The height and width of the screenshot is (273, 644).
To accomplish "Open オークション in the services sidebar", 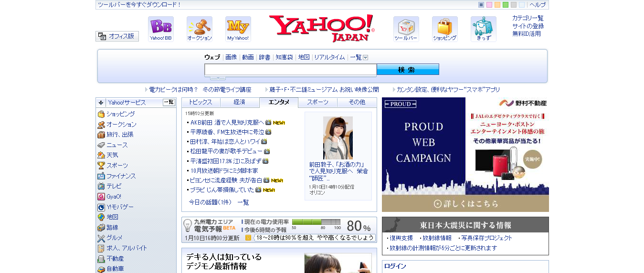I will (x=121, y=125).
